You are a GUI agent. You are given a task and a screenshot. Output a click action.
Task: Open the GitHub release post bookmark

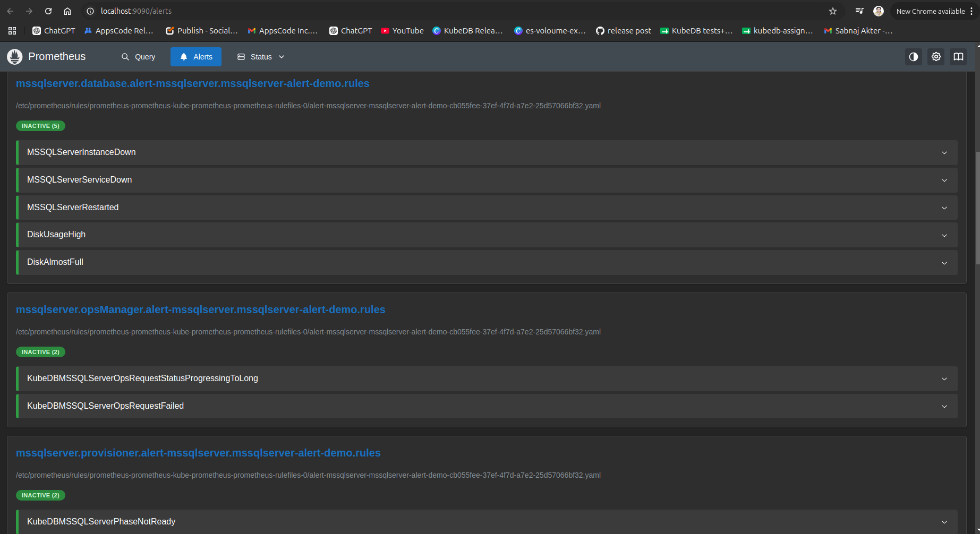[x=624, y=31]
